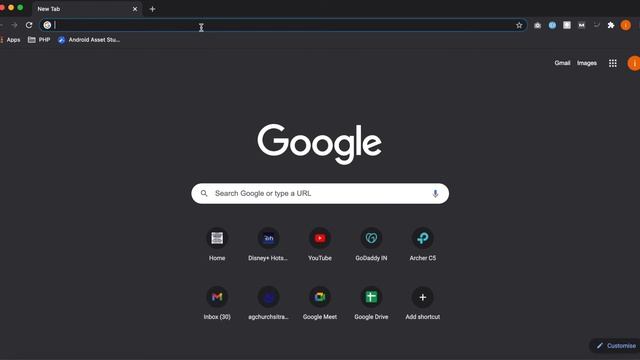Image resolution: width=640 pixels, height=360 pixels.
Task: Click the magnifier icon in the search box
Action: pyautogui.click(x=204, y=193)
